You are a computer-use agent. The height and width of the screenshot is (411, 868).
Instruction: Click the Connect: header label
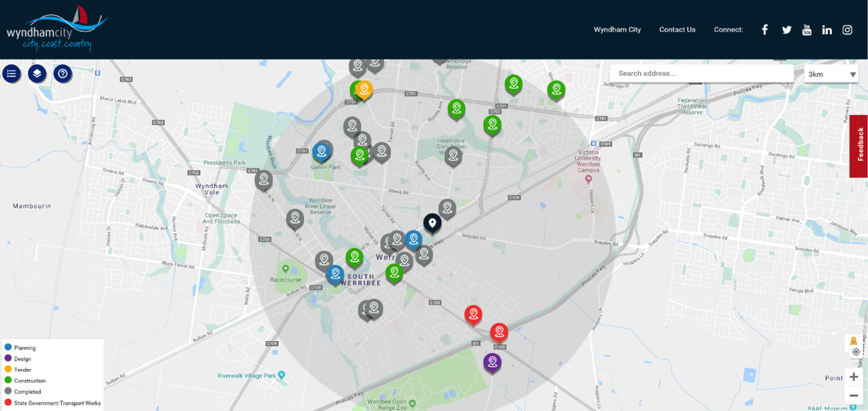click(x=728, y=30)
